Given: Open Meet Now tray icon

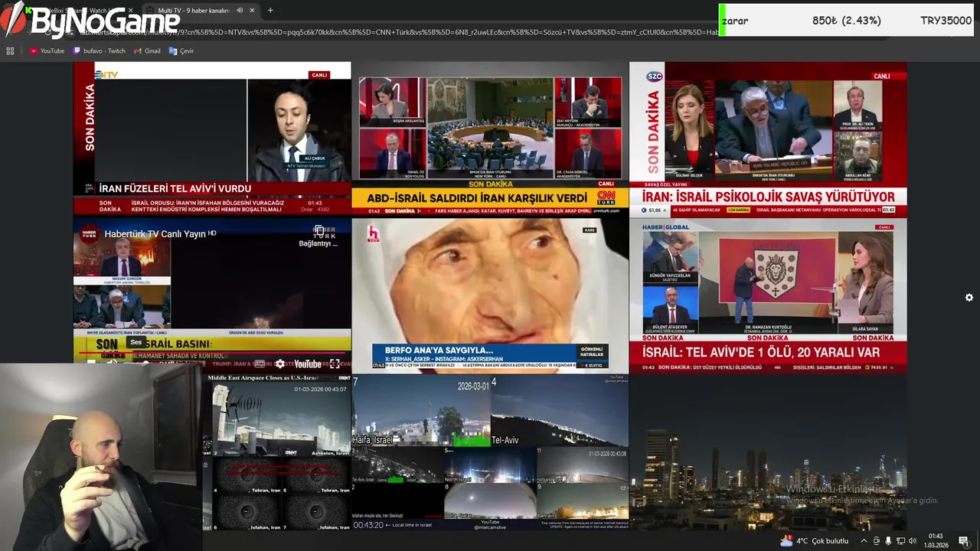Looking at the screenshot, I should (877, 541).
